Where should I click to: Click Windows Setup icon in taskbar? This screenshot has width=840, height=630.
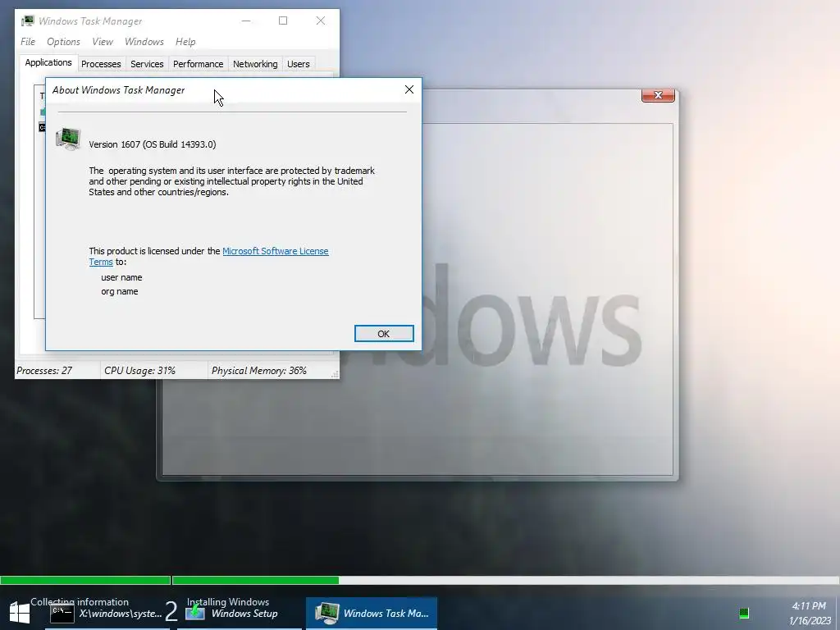click(195, 612)
